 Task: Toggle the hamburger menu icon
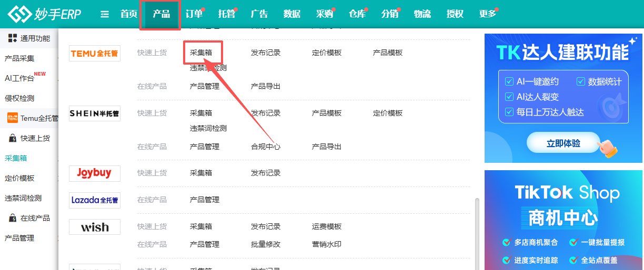tap(105, 14)
